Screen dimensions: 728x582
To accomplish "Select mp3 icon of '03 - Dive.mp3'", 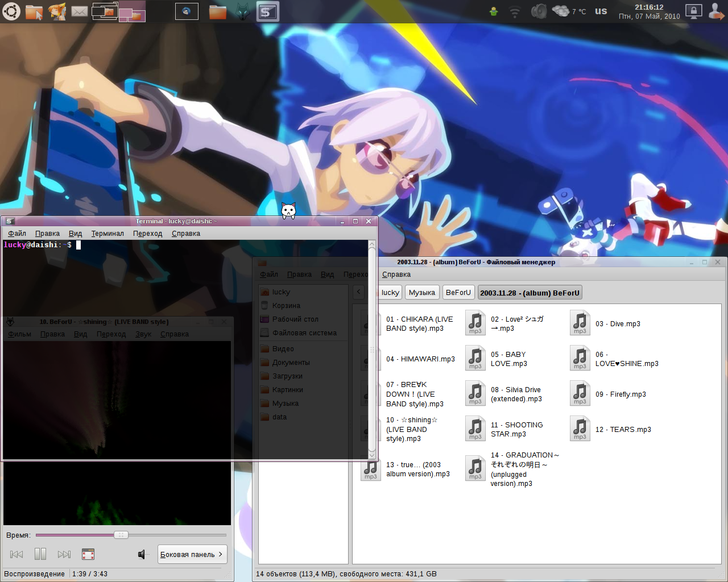I will [580, 323].
